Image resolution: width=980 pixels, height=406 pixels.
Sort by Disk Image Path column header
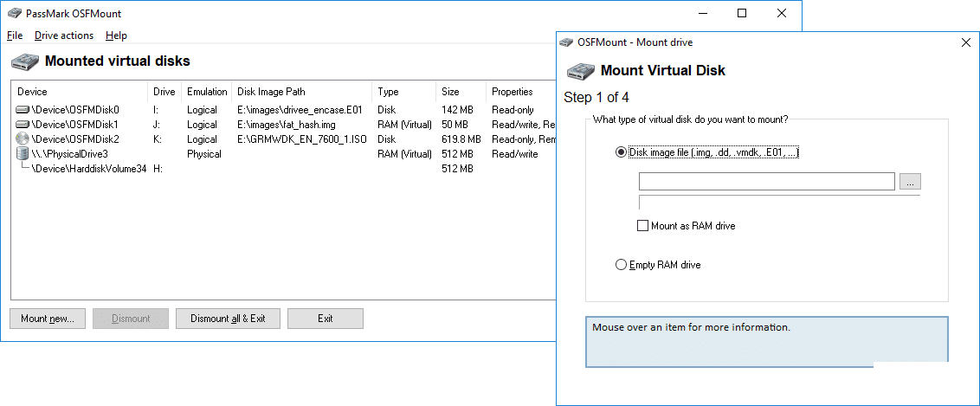pyautogui.click(x=302, y=92)
